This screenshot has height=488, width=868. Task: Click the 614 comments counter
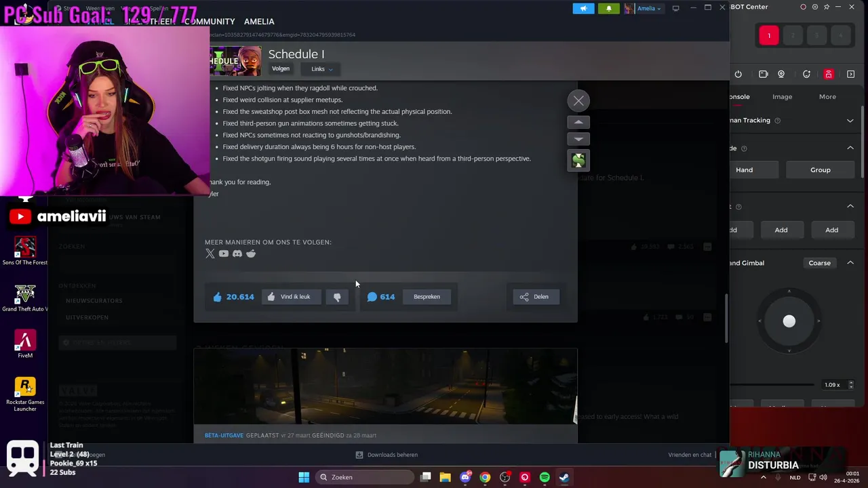(x=380, y=297)
